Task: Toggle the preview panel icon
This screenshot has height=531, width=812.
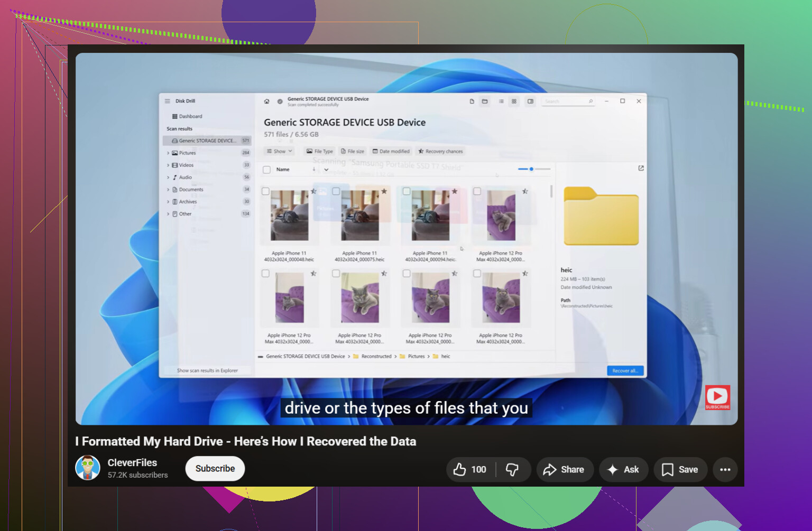Action: pos(530,101)
